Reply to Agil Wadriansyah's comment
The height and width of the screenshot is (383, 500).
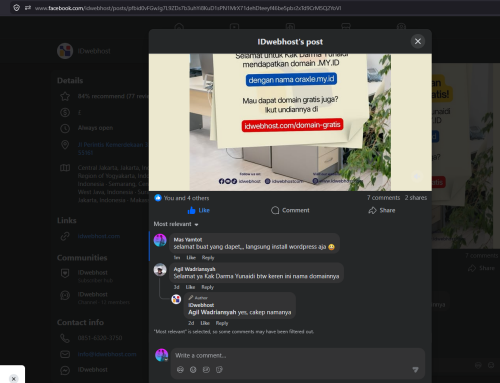tap(207, 287)
